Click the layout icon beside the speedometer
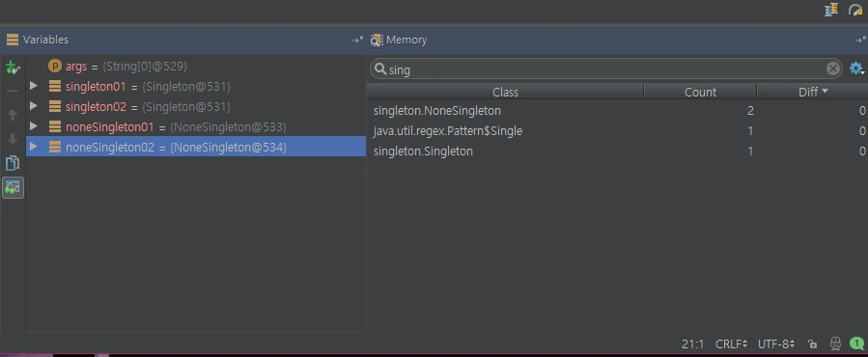The height and width of the screenshot is (357, 868). [x=831, y=10]
